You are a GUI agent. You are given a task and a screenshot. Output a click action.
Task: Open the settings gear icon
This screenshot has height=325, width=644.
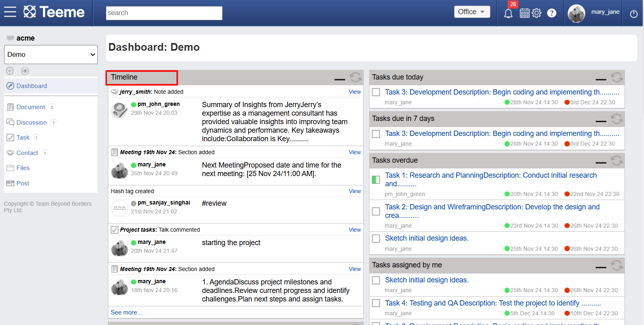point(537,13)
